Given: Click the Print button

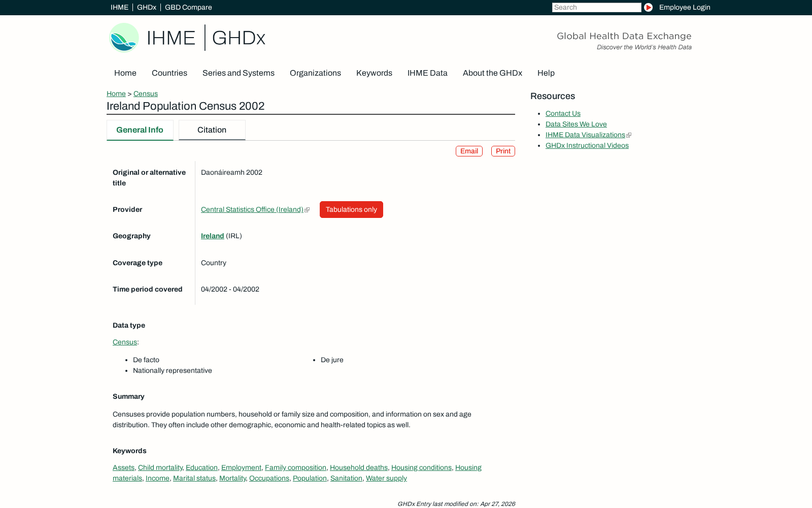Looking at the screenshot, I should (503, 151).
